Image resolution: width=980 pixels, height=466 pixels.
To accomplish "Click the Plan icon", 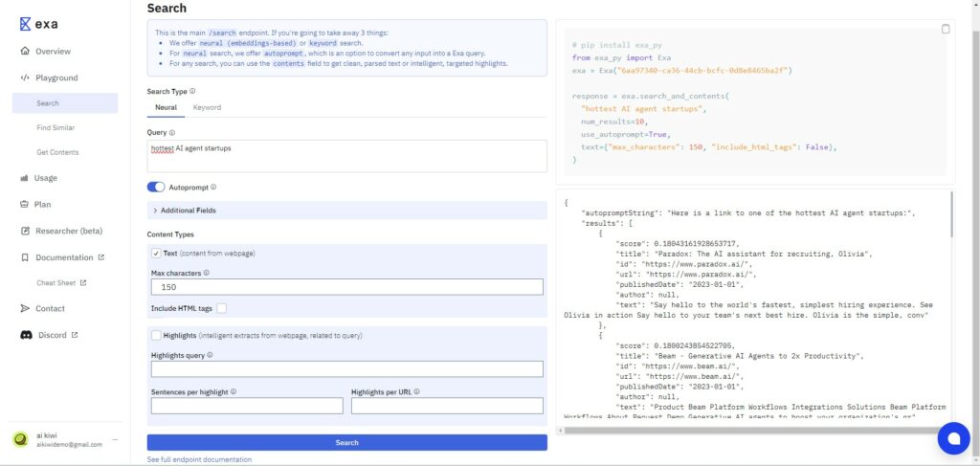I will tap(24, 204).
